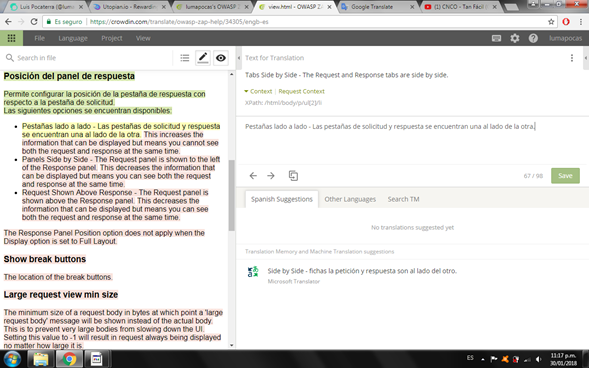Select the 'Show break buttons' heading
The image size is (589, 368).
(45, 259)
